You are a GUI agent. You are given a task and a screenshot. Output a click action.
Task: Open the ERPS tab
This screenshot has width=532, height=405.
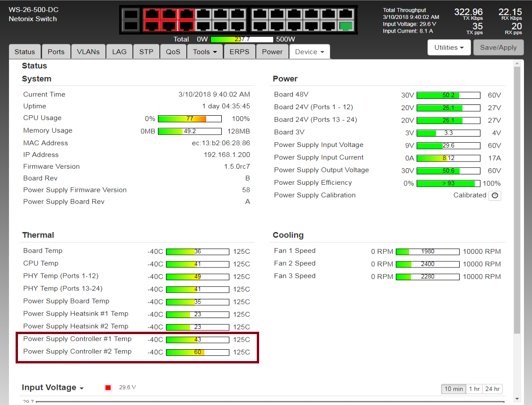tap(239, 52)
